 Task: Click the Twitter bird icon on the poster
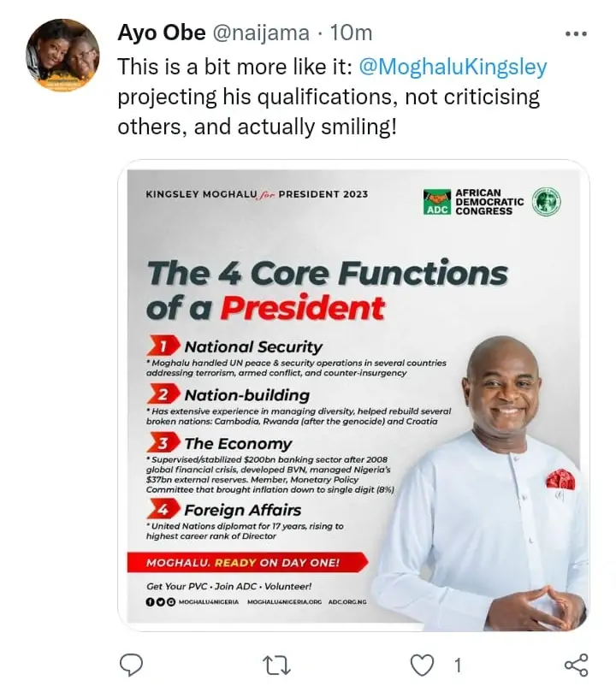[160, 602]
